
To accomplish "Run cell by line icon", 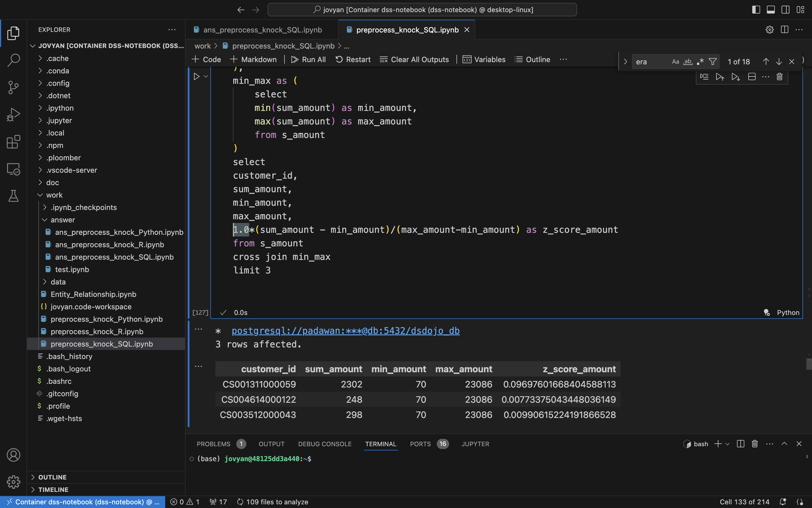I will point(704,76).
